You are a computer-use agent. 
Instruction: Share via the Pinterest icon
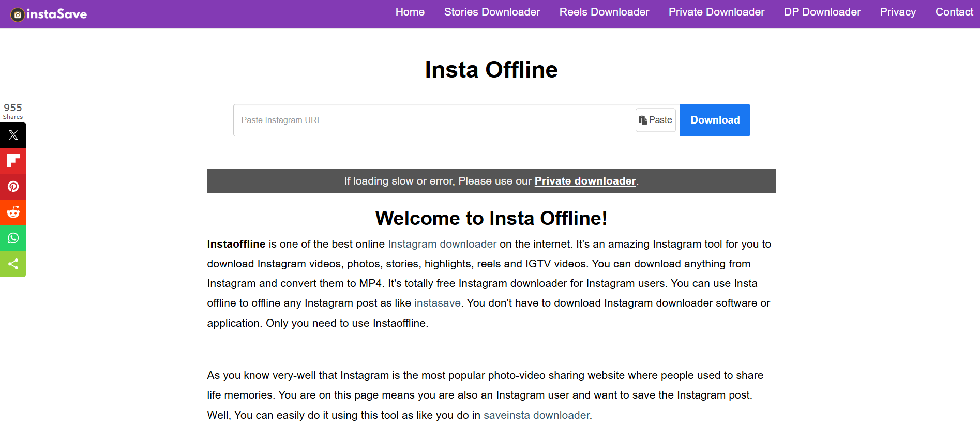pyautogui.click(x=13, y=187)
